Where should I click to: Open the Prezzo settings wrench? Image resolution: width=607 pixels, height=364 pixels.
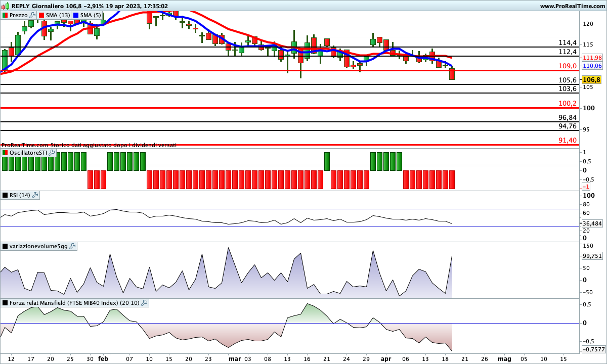pos(33,15)
